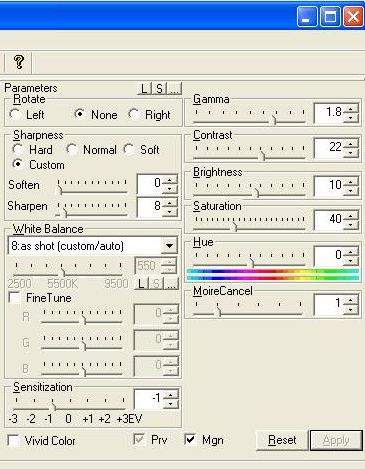Decrease the Sharpen value with down arrow
Screen dimensions: 365x469
coord(170,211)
